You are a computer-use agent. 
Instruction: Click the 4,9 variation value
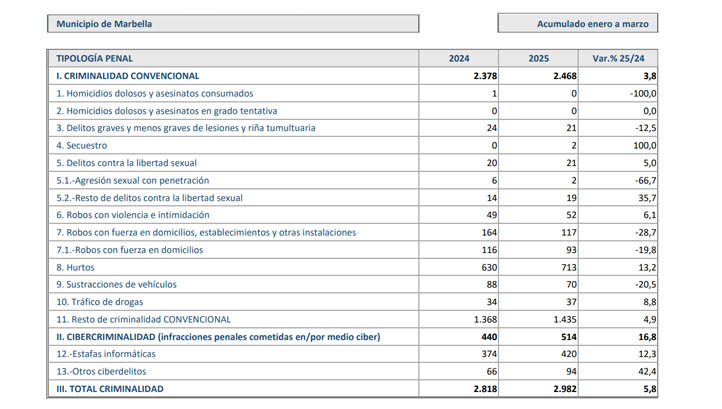[x=650, y=320]
